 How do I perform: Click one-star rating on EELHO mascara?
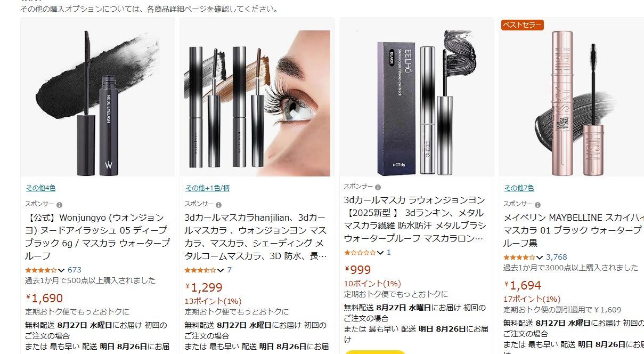pos(360,253)
